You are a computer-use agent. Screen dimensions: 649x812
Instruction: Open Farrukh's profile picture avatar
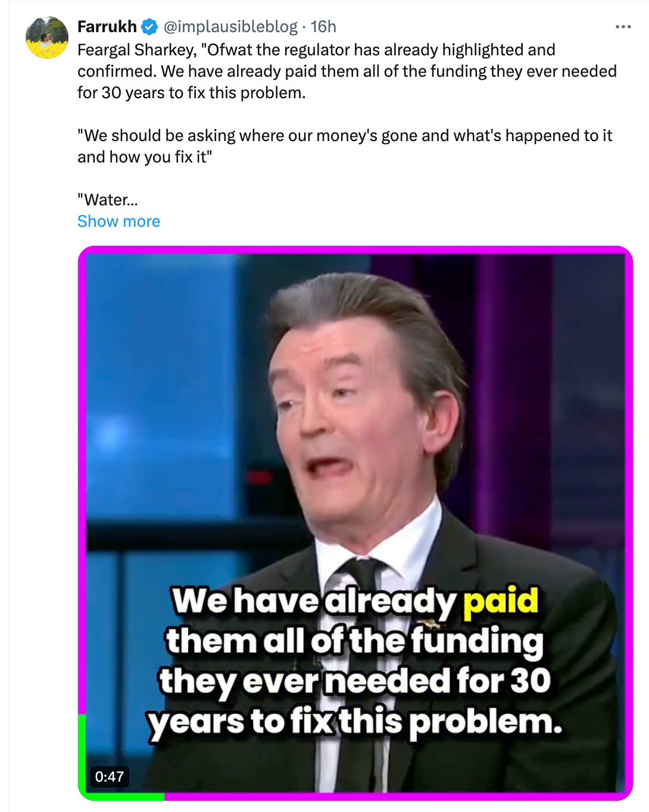point(47,38)
